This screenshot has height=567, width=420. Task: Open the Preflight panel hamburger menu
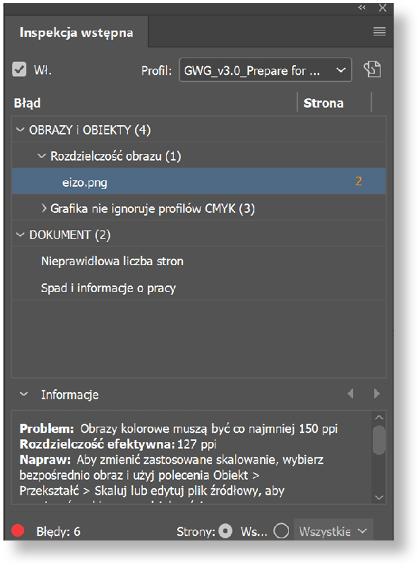click(x=379, y=31)
